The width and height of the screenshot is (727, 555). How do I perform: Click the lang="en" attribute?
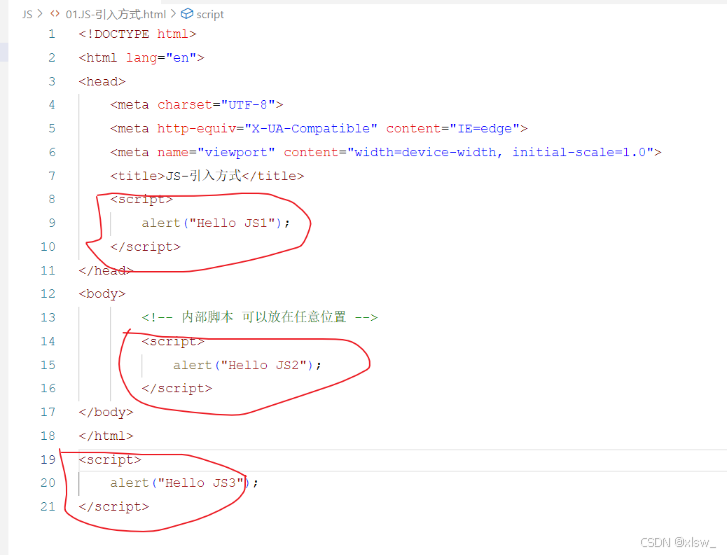(x=161, y=58)
